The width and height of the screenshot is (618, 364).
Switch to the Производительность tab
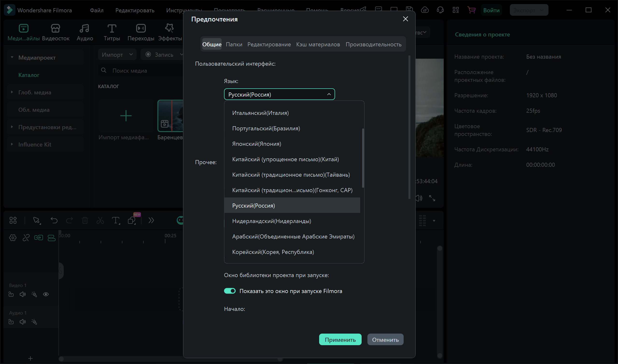point(373,44)
